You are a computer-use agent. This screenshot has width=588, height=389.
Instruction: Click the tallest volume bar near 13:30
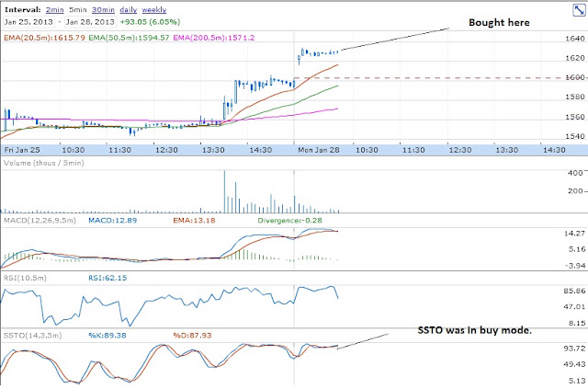click(224, 191)
